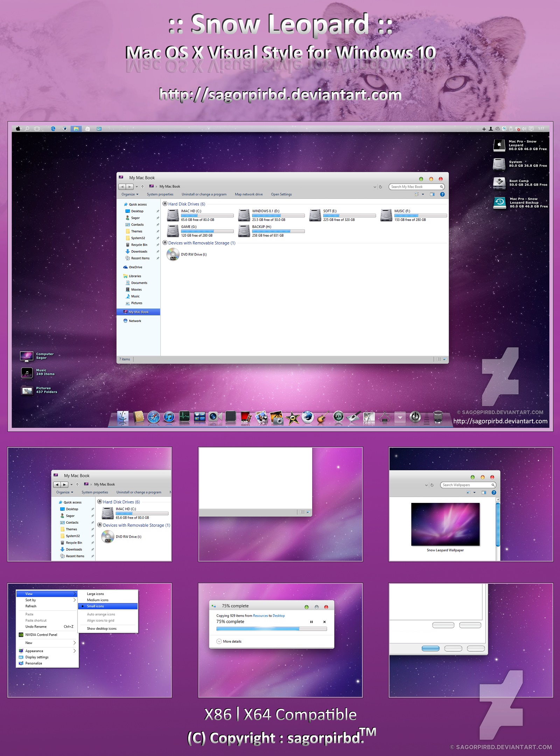Launch iMovie star icon in dock
The image size is (560, 756).
point(292,418)
